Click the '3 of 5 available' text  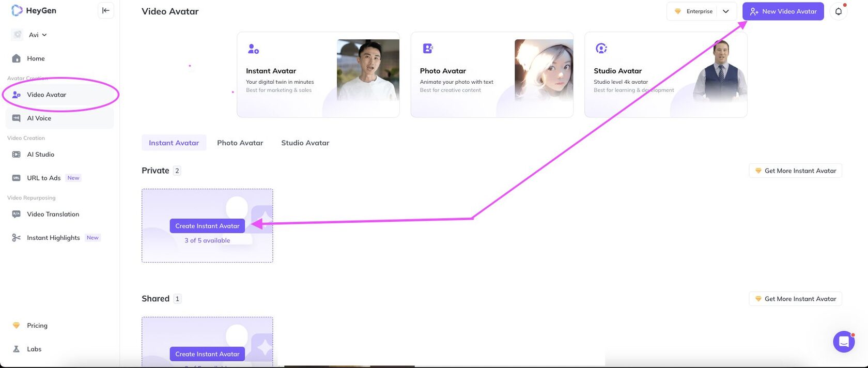point(207,240)
